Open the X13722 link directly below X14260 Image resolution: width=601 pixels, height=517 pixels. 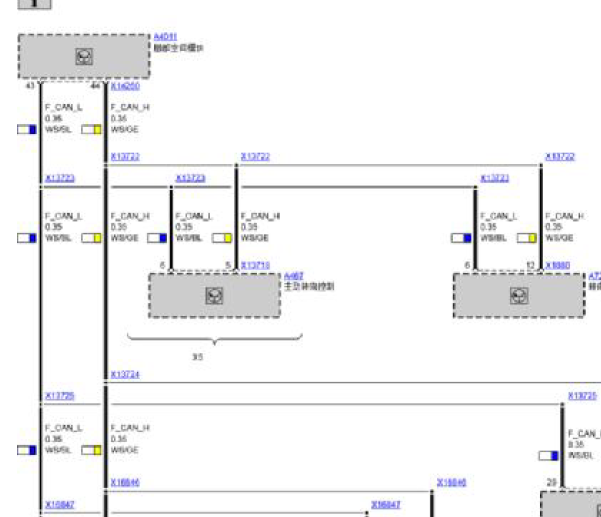pos(125,157)
